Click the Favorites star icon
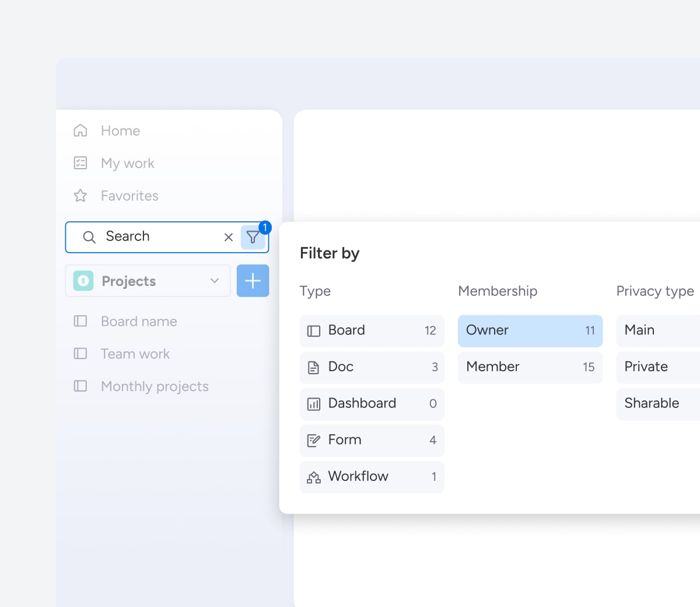Image resolution: width=700 pixels, height=607 pixels. pyautogui.click(x=80, y=196)
